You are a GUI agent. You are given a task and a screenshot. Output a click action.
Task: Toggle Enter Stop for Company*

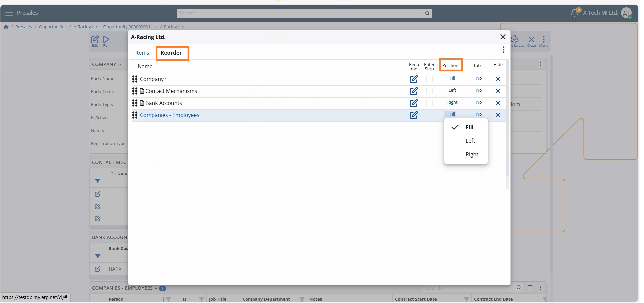pos(429,79)
